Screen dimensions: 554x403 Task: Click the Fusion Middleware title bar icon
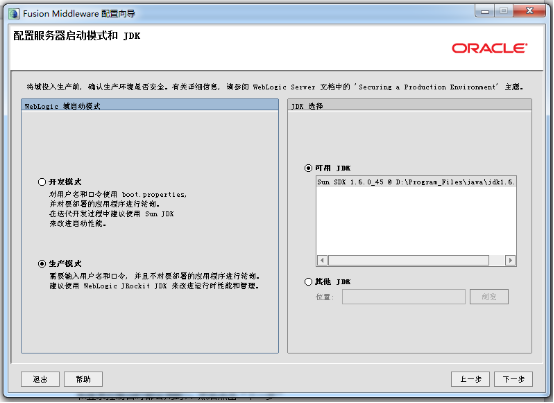click(x=14, y=14)
